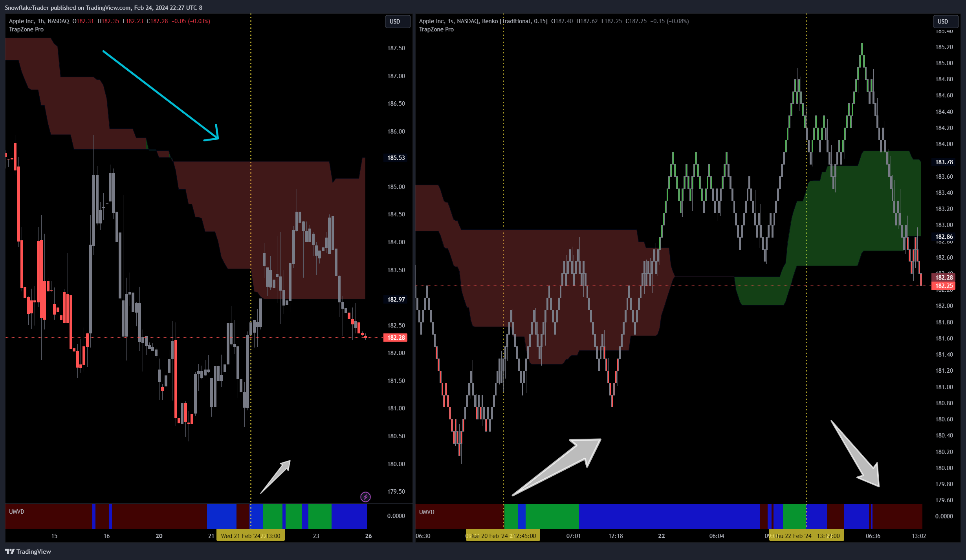Click the UMVD indicator label on the 1h chart
The height and width of the screenshot is (560, 966).
coord(16,511)
